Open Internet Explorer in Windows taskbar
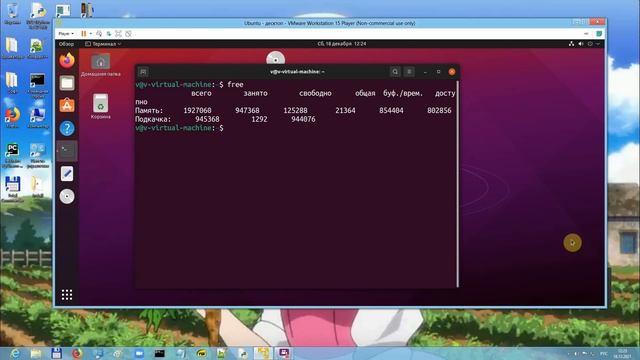The image size is (640, 360). (15, 353)
